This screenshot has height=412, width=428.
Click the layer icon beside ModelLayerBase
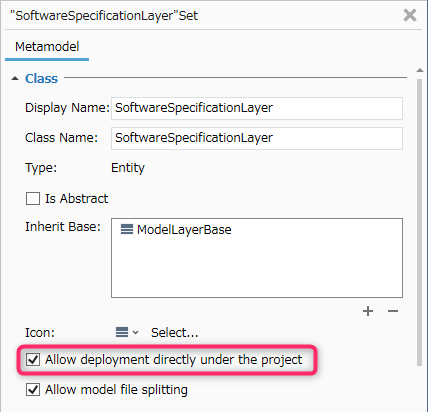127,229
